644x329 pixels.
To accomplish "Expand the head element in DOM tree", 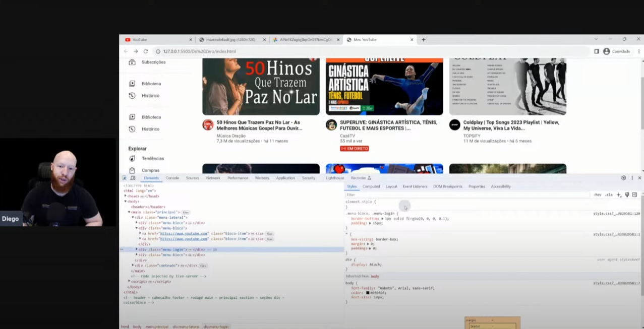I will pyautogui.click(x=126, y=196).
